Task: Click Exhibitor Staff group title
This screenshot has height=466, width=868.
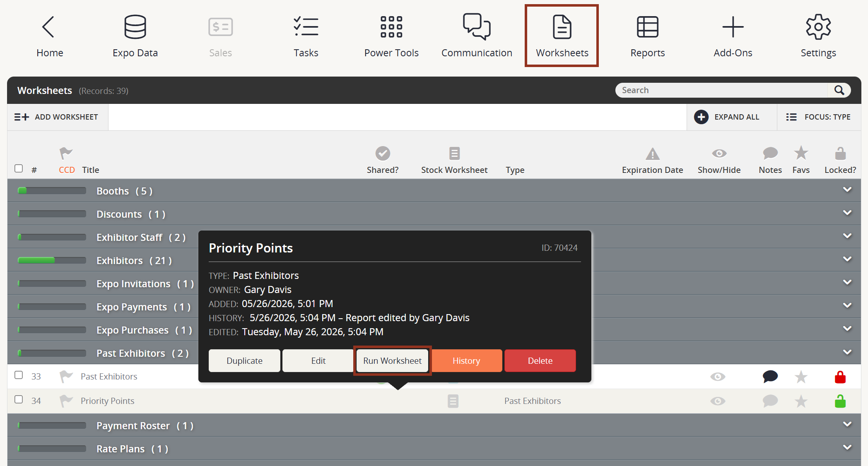Action: pos(129,237)
